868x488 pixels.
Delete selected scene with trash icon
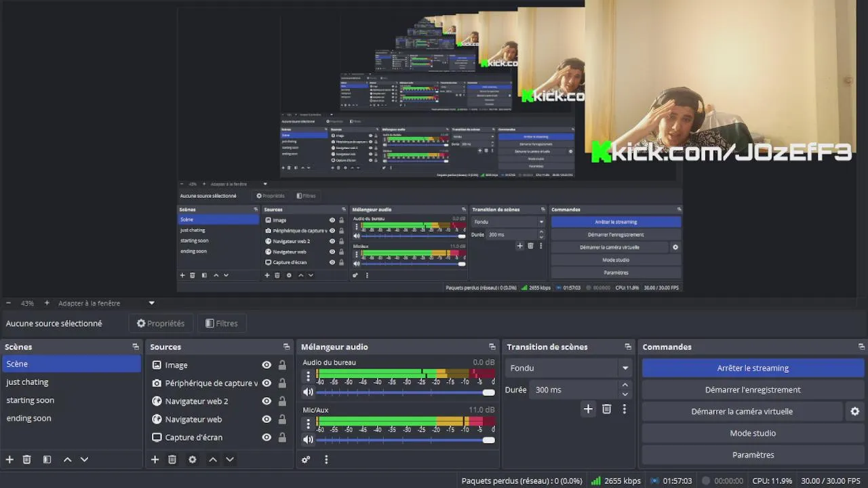point(27,460)
